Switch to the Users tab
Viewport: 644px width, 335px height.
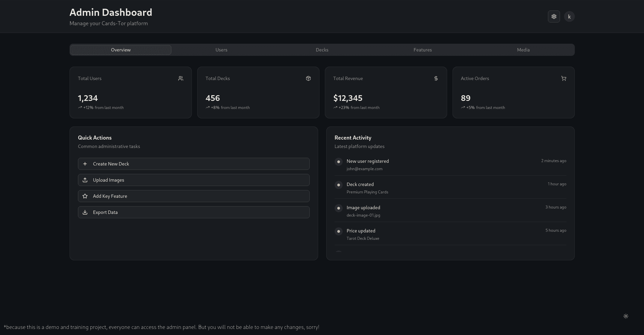pos(221,50)
